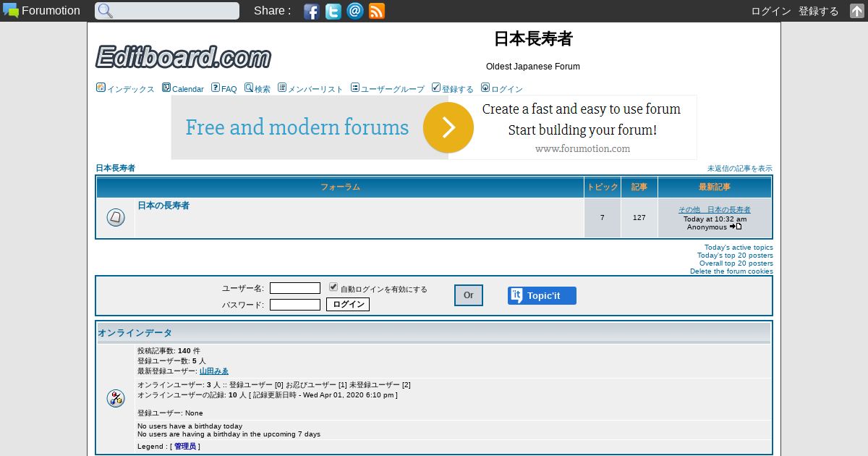Image resolution: width=868 pixels, height=456 pixels.
Task: Share the forum on Facebook
Action: [x=312, y=11]
